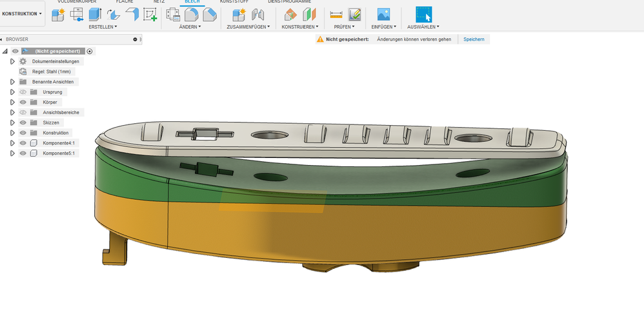Open the KONSTRUIEREN dropdown menu
Viewport: 644px width, 334px height.
(x=300, y=26)
